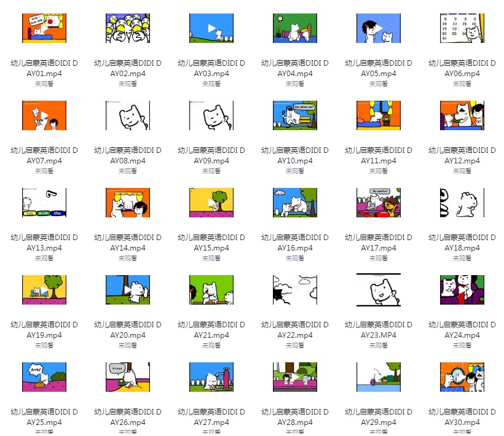This screenshot has height=436, width=504.
Task: Select file name 幼儿启蒙英语DIDI DAY11.mp4
Action: pyautogui.click(x=379, y=155)
